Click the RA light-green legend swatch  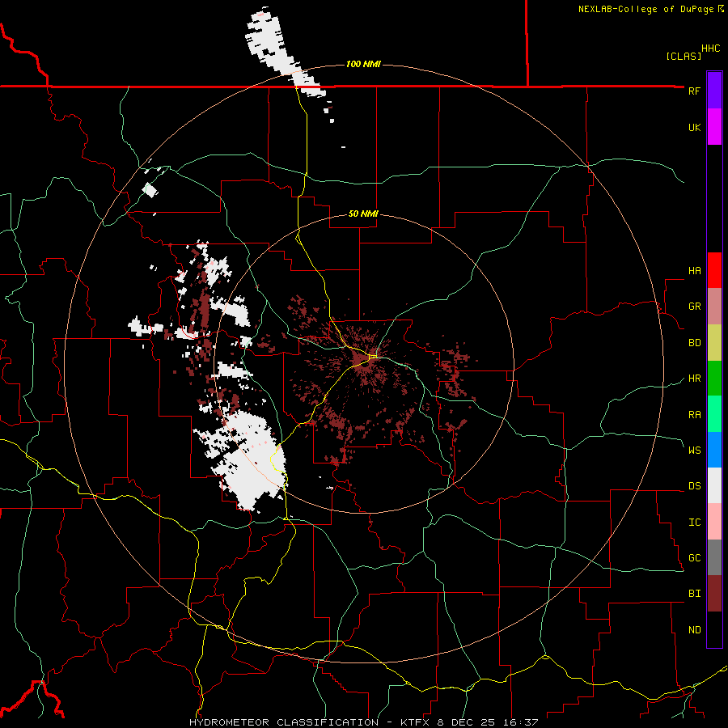pos(714,414)
